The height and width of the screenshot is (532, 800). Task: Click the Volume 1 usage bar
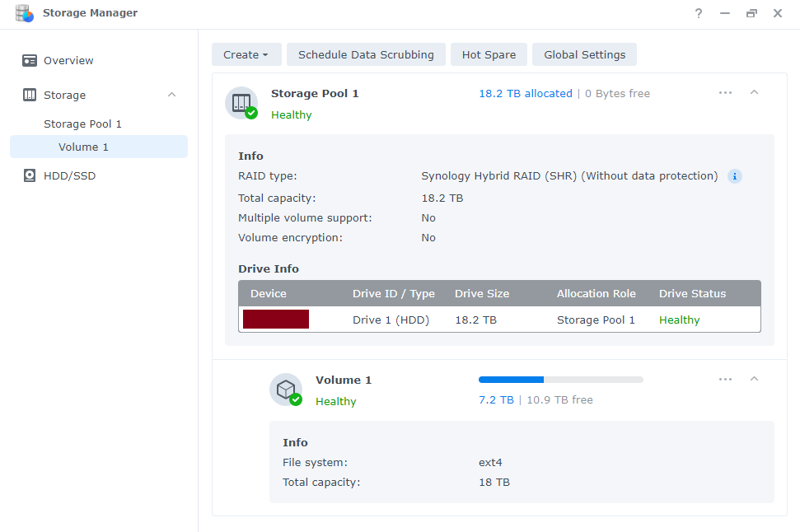click(560, 379)
